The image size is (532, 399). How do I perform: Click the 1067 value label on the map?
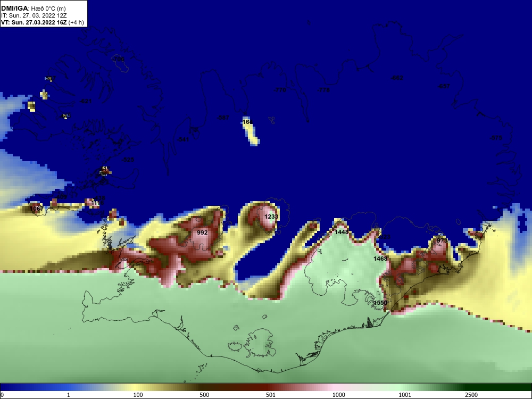[x=37, y=209]
